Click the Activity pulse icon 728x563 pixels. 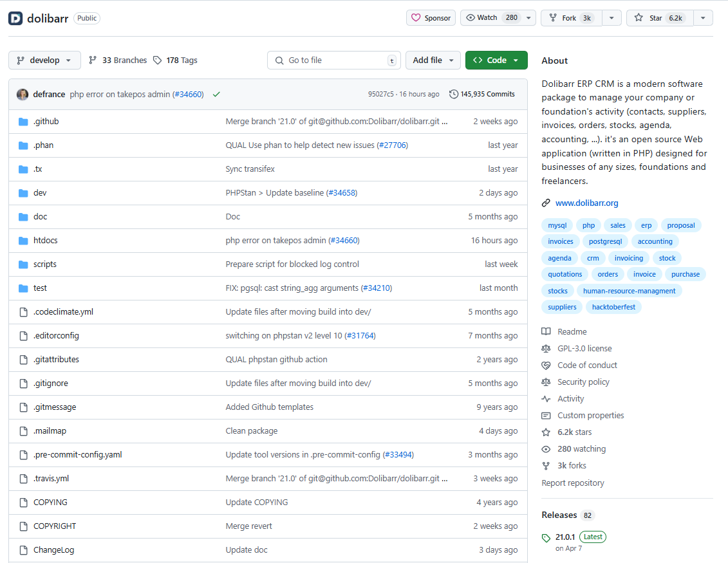coord(546,399)
